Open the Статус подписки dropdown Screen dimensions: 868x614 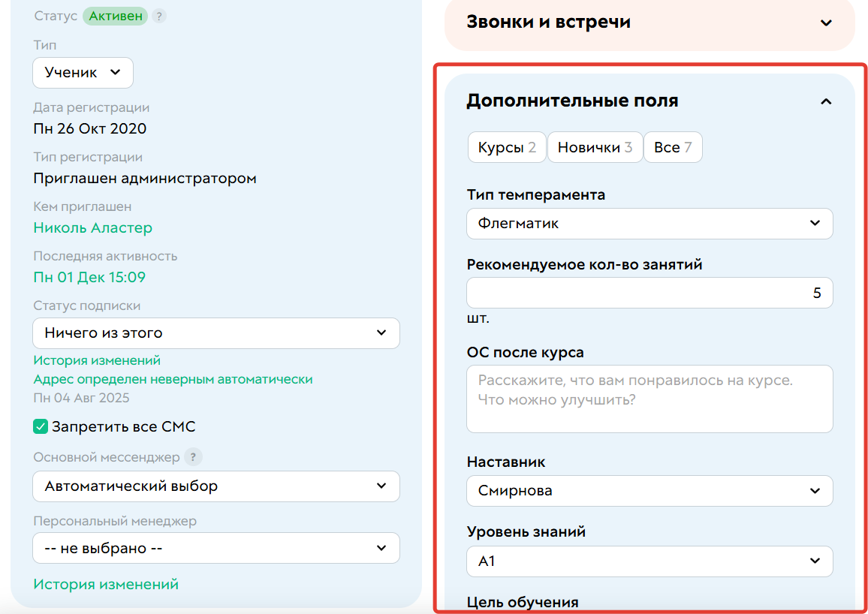[x=215, y=333]
